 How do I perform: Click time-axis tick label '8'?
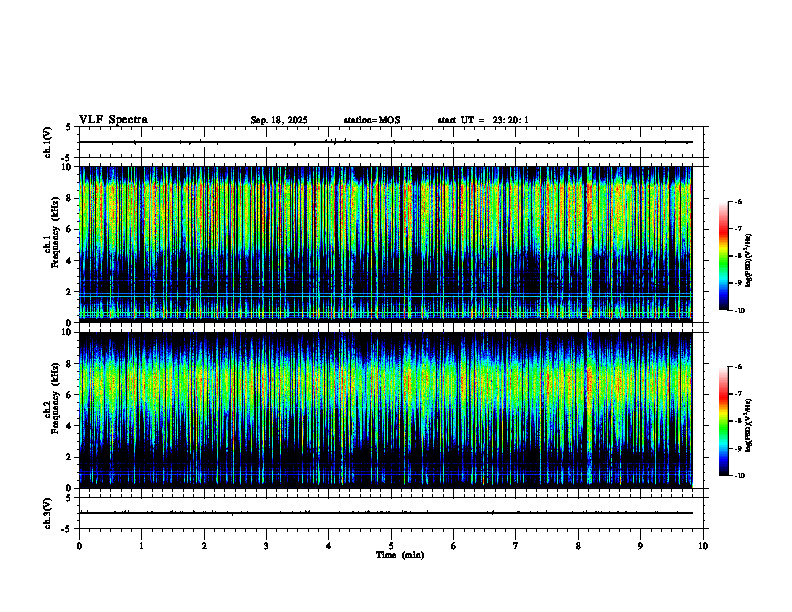(x=578, y=546)
